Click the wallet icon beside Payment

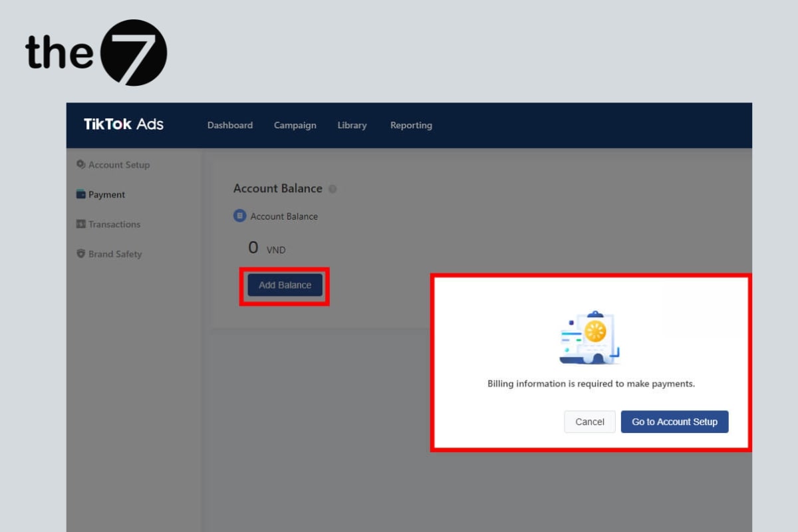coord(81,195)
